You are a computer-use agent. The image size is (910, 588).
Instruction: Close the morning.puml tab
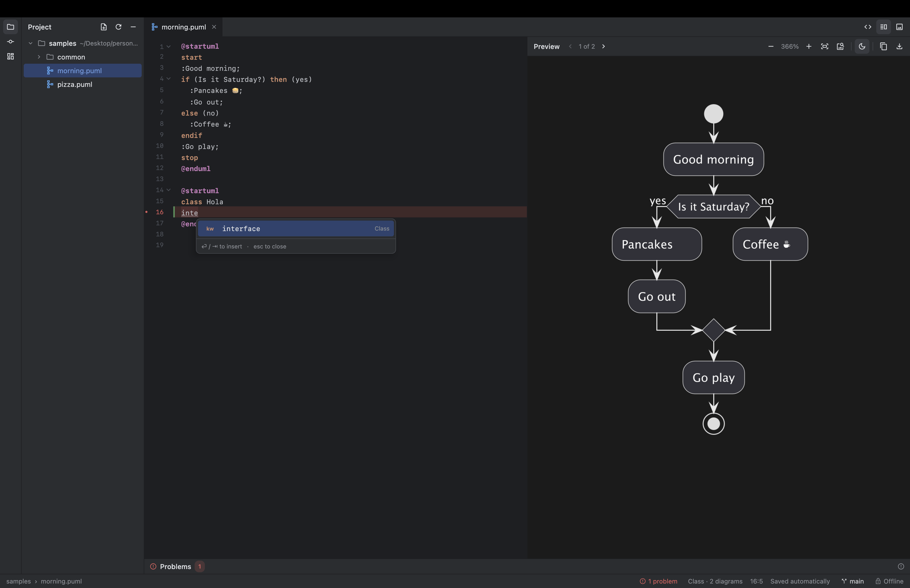[x=214, y=27]
